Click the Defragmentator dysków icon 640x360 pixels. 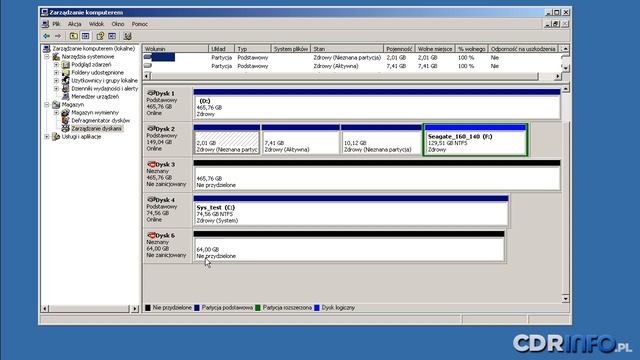pyautogui.click(x=65, y=120)
